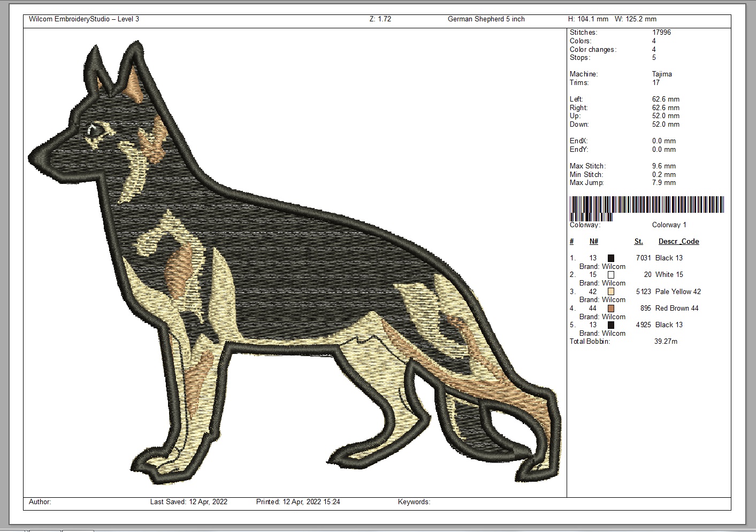Click the Keywords field in the footer
The image size is (756, 532).
pyautogui.click(x=414, y=502)
